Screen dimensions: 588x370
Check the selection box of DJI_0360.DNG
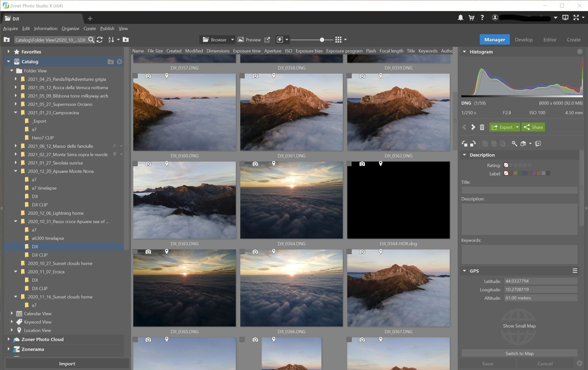pyautogui.click(x=136, y=76)
